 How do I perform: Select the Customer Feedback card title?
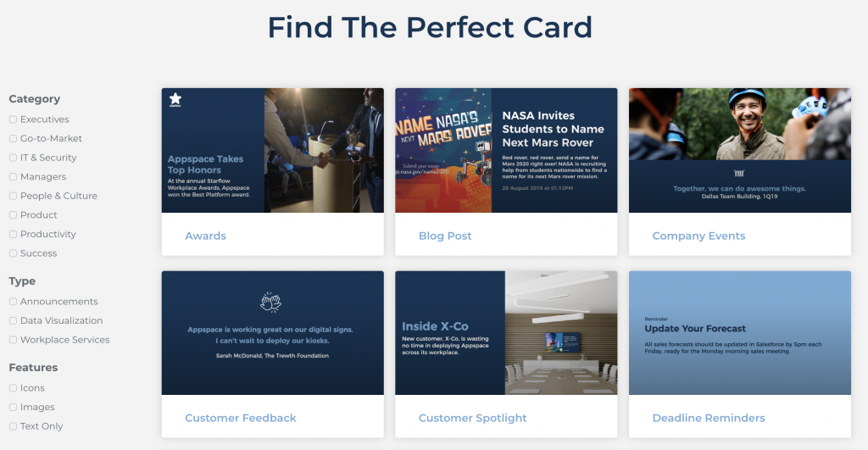[x=240, y=418]
